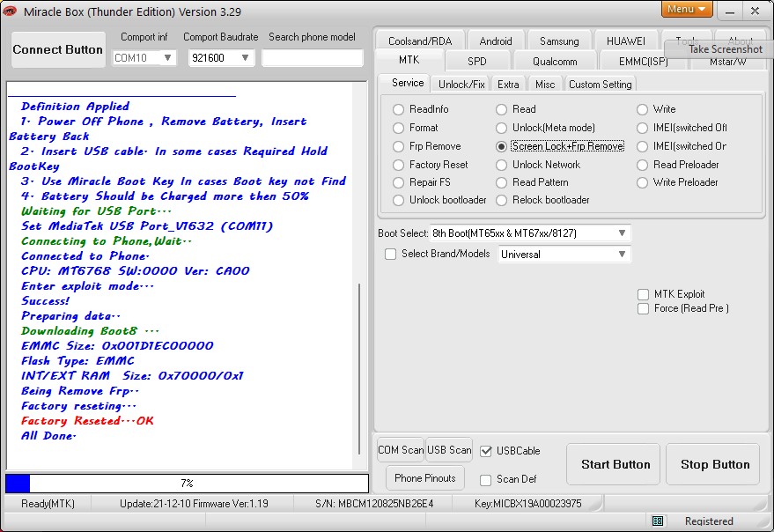The image size is (774, 532).
Task: Select the ReadInfo radio option
Action: 398,109
